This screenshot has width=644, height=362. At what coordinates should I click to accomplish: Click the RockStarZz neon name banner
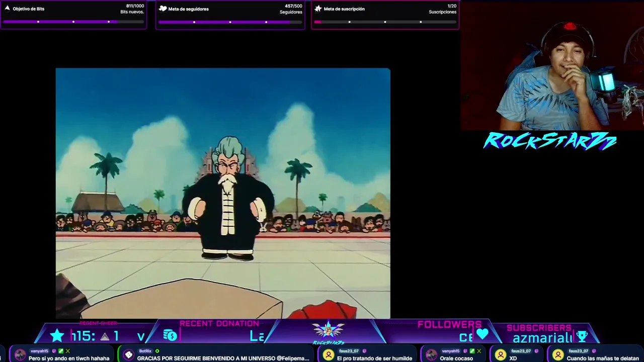coord(550,141)
